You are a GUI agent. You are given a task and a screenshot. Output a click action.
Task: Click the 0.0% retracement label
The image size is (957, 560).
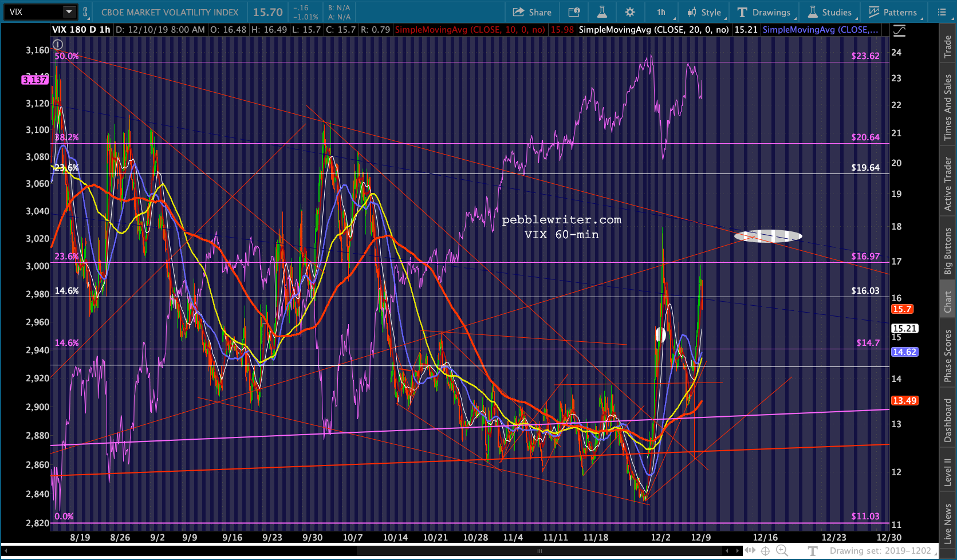(64, 516)
